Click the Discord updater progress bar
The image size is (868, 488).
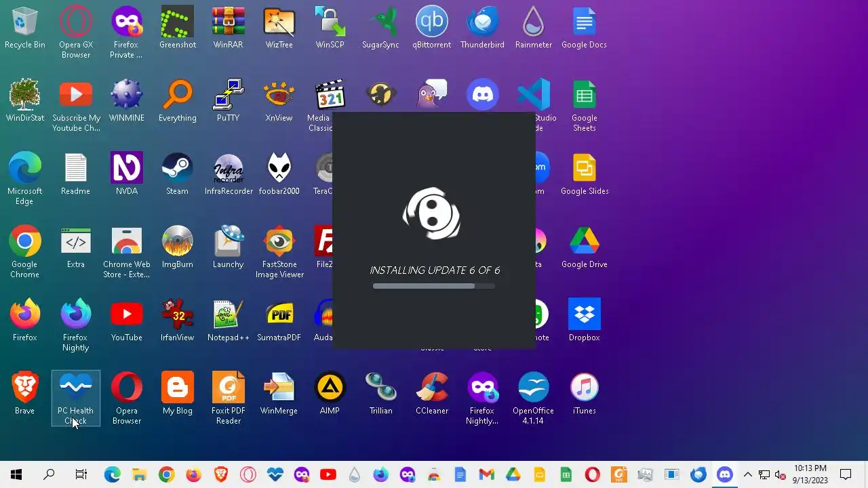pyautogui.click(x=434, y=286)
